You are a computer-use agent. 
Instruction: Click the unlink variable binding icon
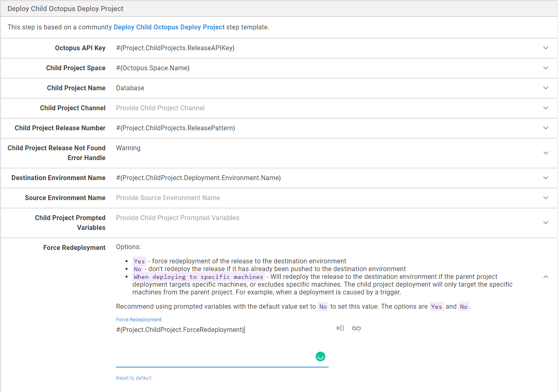click(x=355, y=328)
